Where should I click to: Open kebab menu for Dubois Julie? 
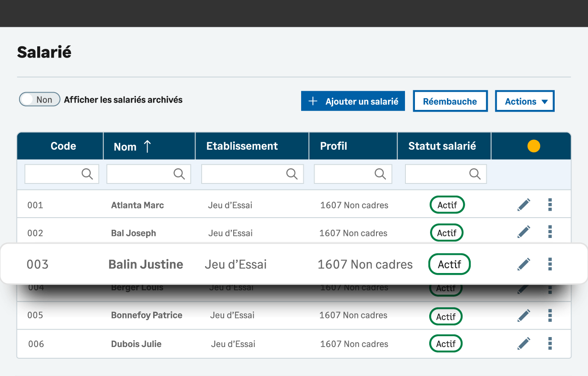pyautogui.click(x=550, y=344)
